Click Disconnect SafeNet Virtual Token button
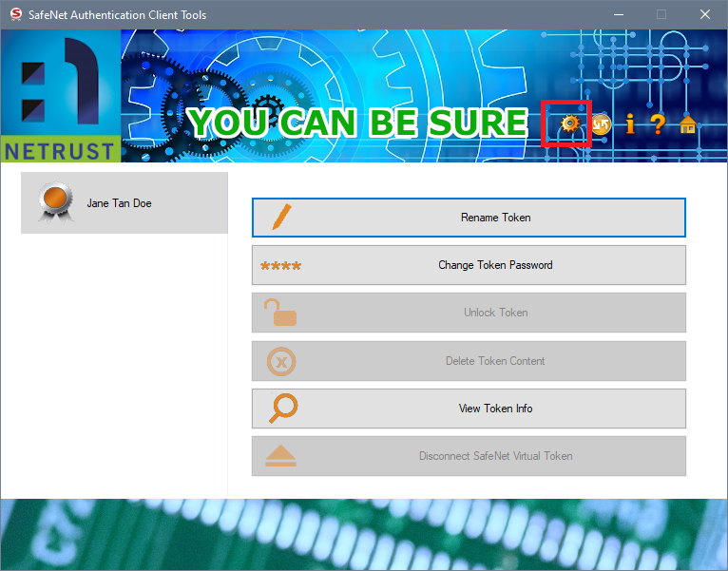The image size is (728, 571). tap(469, 456)
